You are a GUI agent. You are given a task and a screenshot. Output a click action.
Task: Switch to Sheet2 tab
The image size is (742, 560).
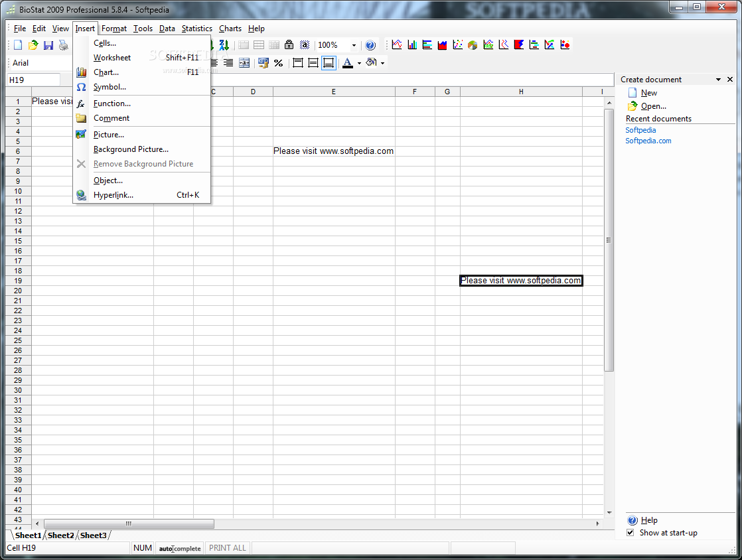point(60,535)
